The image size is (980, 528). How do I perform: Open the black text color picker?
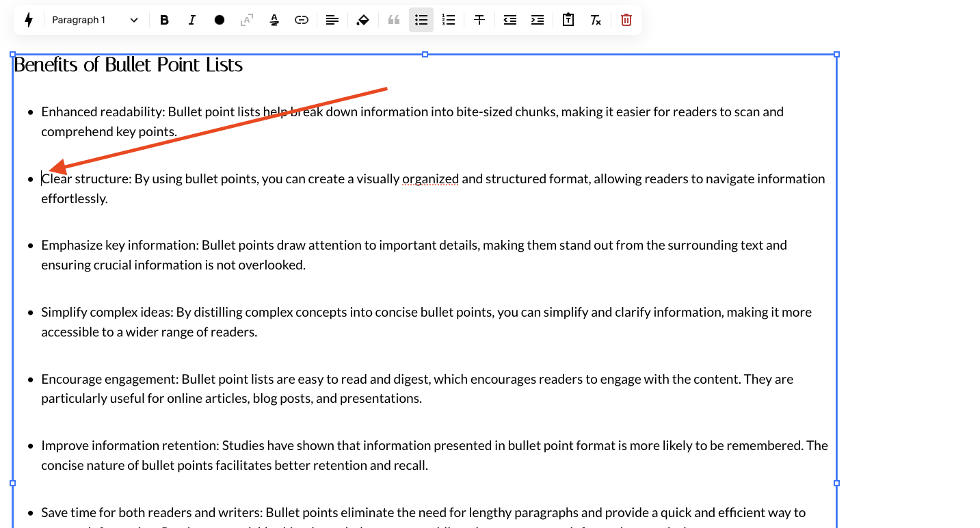click(220, 20)
